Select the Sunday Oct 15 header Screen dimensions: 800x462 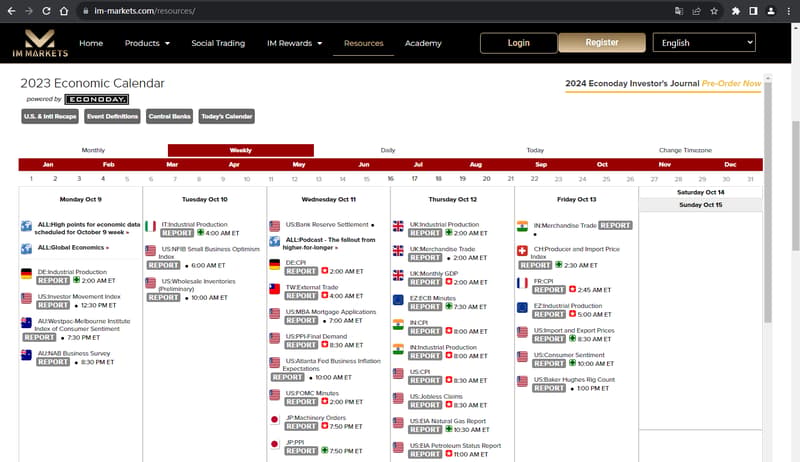tap(701, 205)
